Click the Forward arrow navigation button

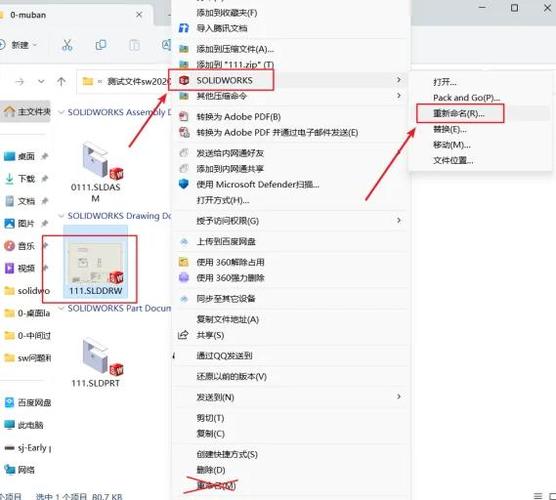pos(20,82)
